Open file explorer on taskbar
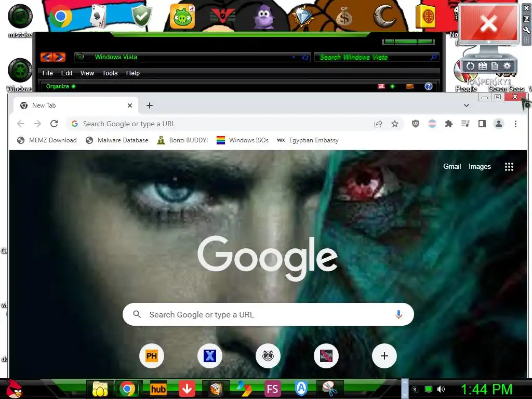 100,389
